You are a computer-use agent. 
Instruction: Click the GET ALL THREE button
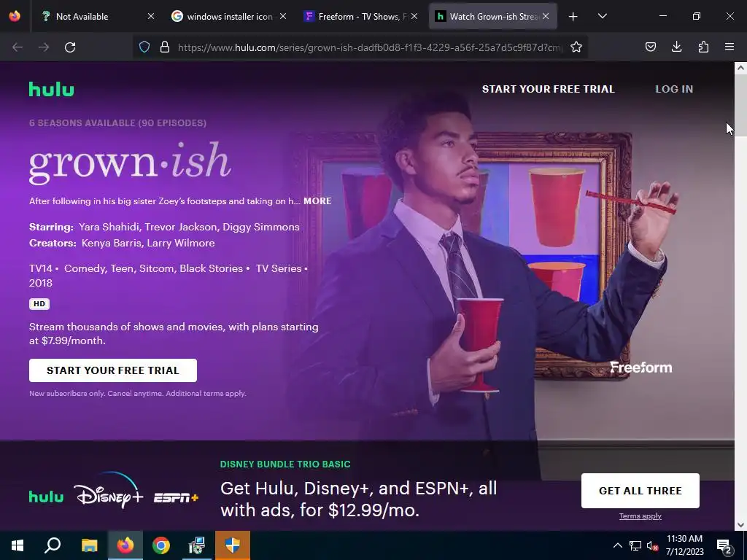pyautogui.click(x=640, y=491)
